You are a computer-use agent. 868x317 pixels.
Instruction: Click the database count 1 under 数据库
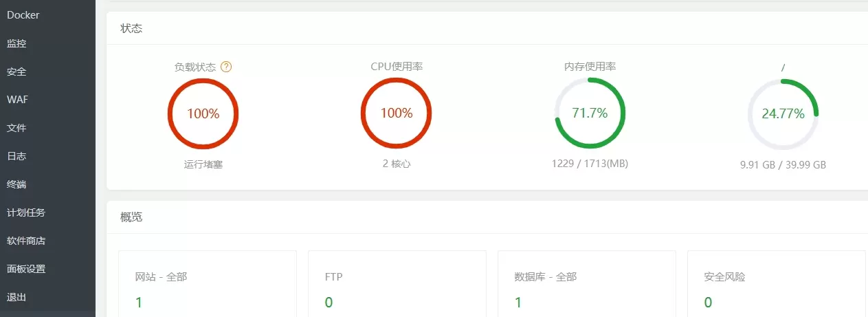point(518,303)
